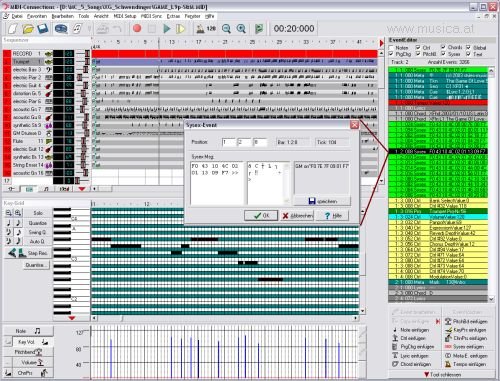Open Hilfe in the Sysex-Event dialog
Screen dimensions: 500x381
pyautogui.click(x=333, y=216)
